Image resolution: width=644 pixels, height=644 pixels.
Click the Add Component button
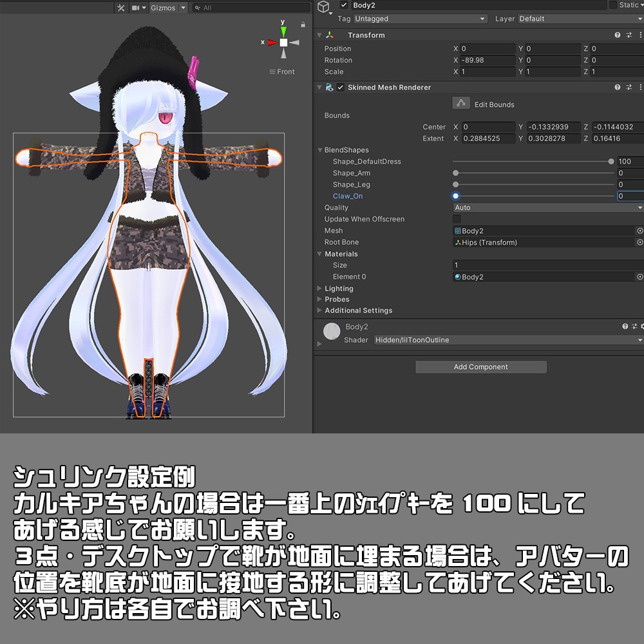[481, 367]
